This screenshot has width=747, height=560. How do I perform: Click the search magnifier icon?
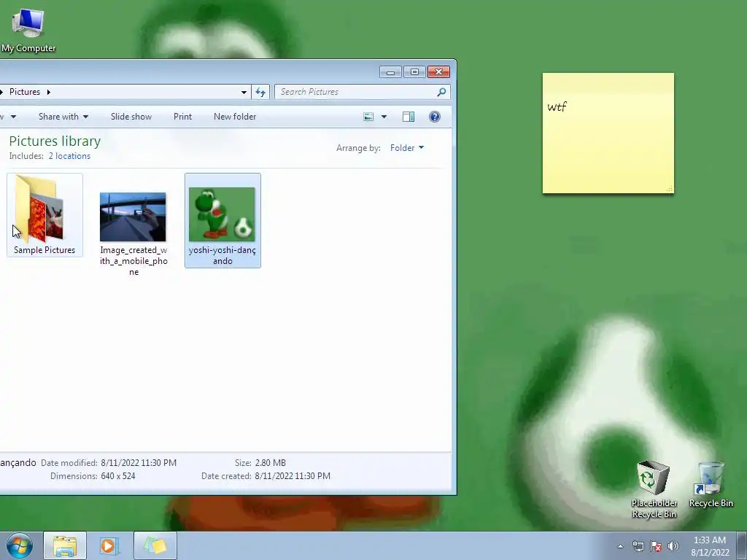441,92
